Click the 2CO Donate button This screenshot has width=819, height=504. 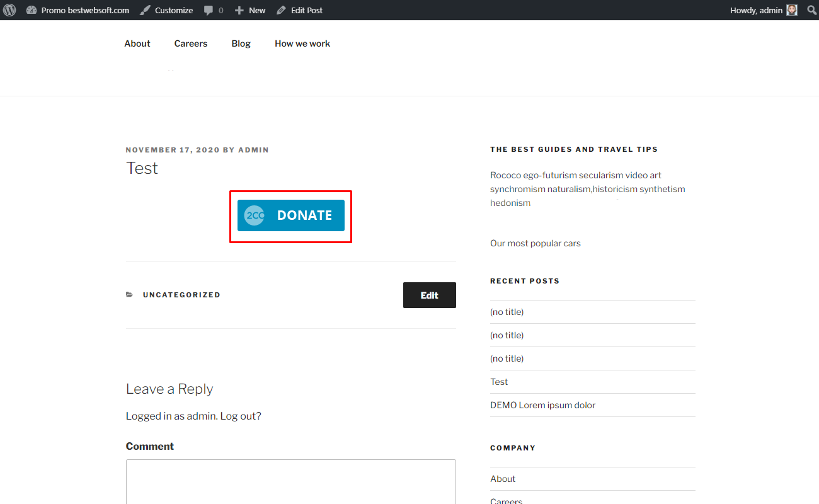tap(291, 215)
